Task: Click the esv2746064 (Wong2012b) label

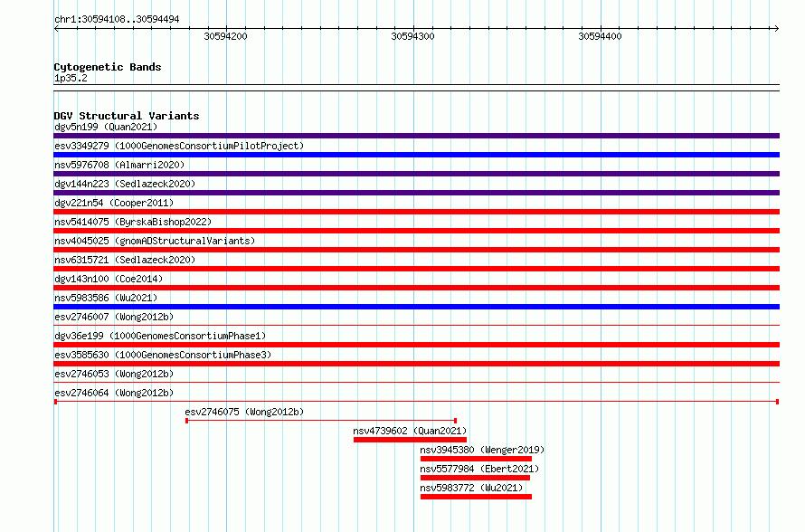Action: pos(114,393)
